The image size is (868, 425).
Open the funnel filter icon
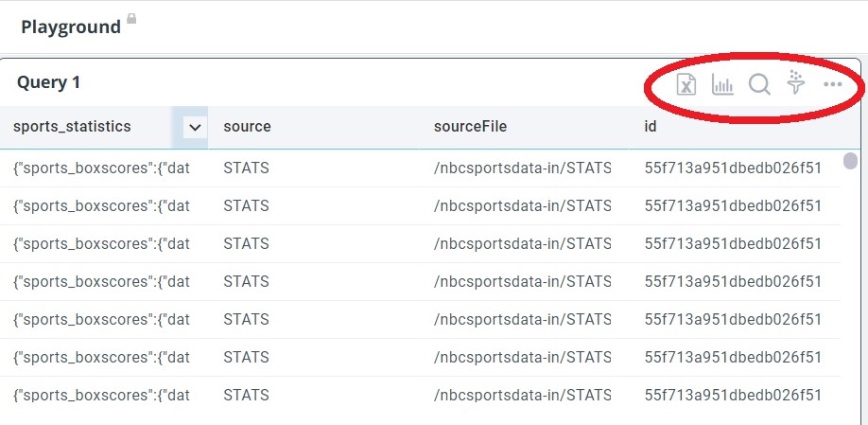pos(796,83)
